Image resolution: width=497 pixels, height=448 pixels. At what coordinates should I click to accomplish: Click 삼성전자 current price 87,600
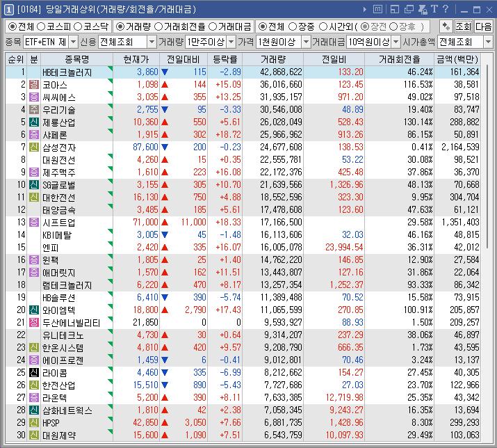(145, 147)
